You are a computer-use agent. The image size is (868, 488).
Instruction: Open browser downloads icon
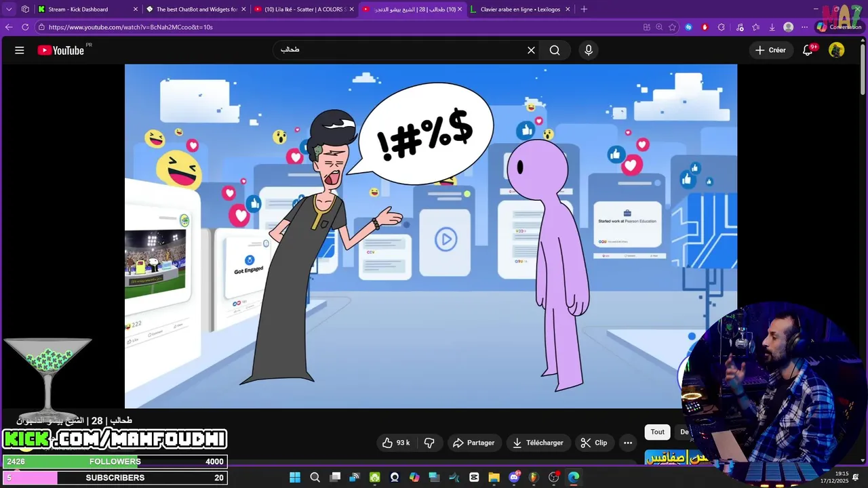(772, 27)
